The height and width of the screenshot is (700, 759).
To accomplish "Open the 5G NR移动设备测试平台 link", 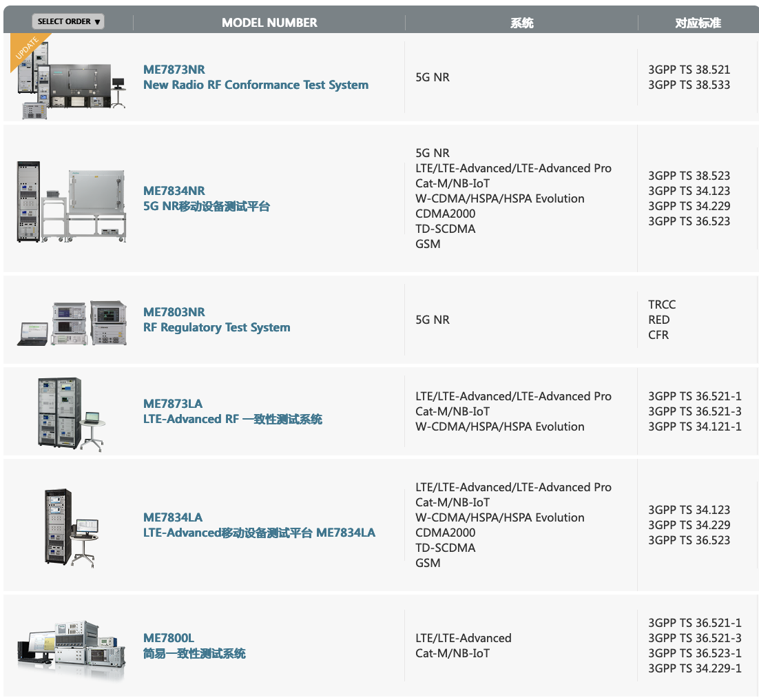I will point(207,206).
